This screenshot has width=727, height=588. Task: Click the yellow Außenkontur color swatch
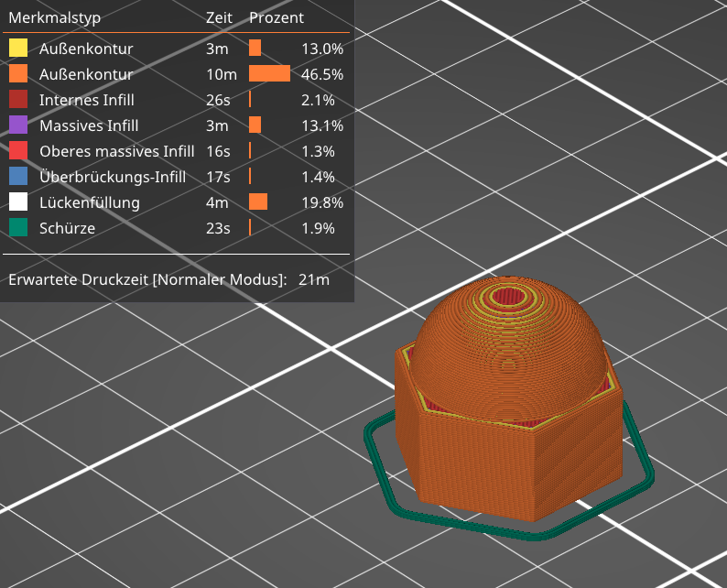tap(18, 48)
